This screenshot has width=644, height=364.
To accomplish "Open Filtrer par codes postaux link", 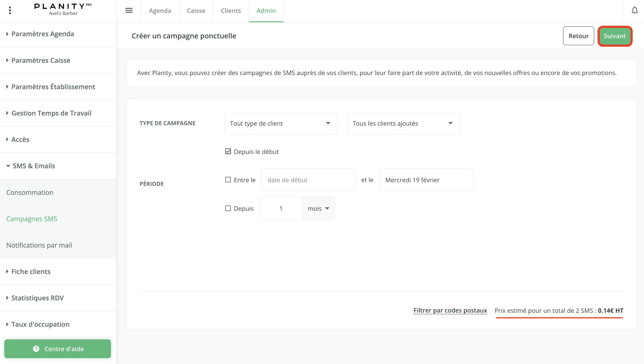I will [x=450, y=310].
